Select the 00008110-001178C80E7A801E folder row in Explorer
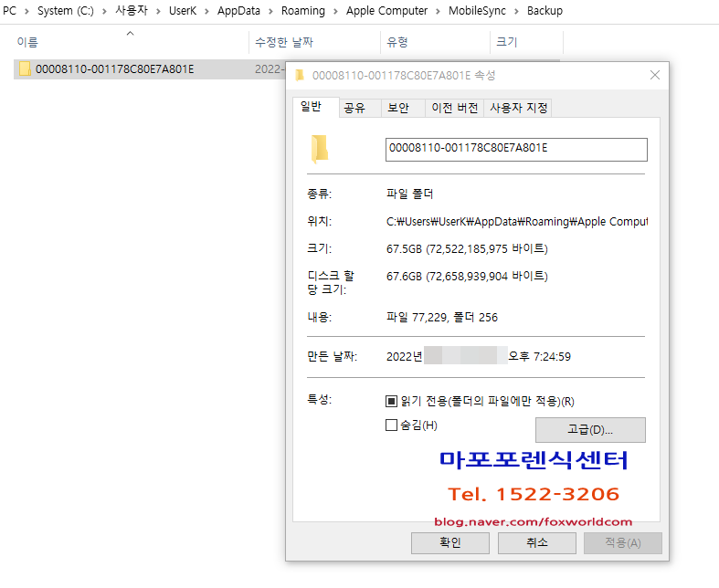This screenshot has height=588, width=719. 149,69
